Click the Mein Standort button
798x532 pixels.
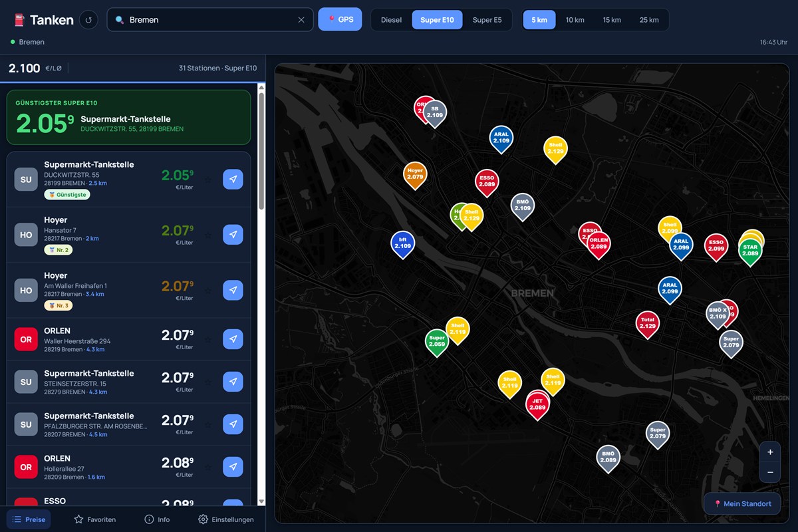[742, 503]
